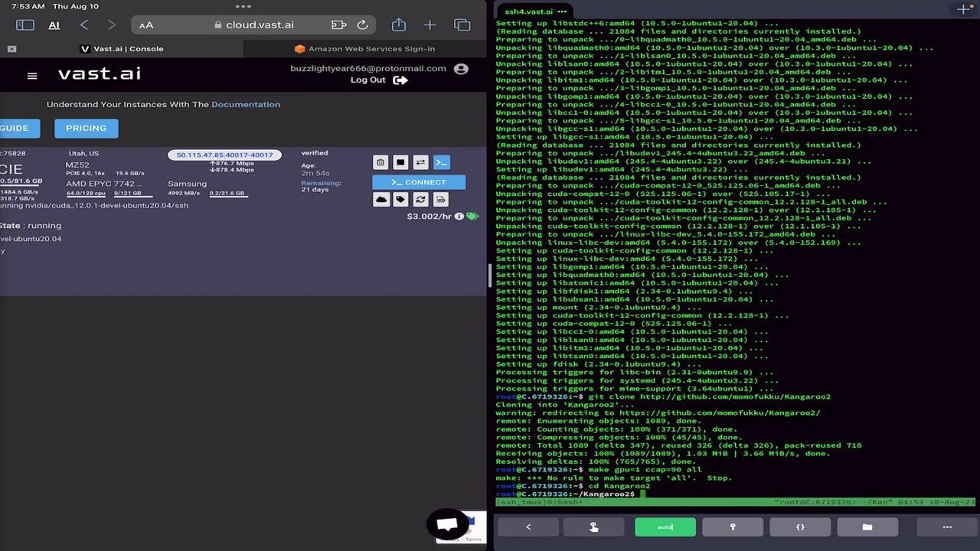The height and width of the screenshot is (551, 980).
Task: Go forward in Safari history
Action: tap(112, 24)
